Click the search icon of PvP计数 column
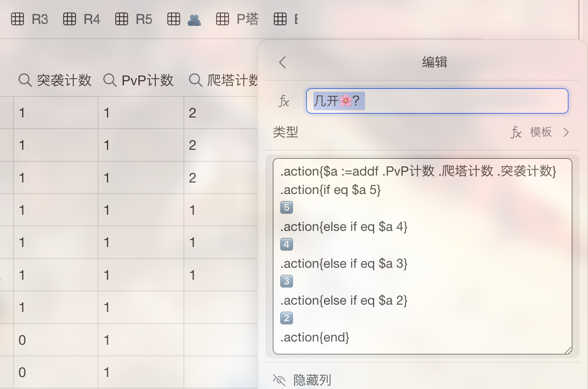The height and width of the screenshot is (389, 588). click(110, 80)
